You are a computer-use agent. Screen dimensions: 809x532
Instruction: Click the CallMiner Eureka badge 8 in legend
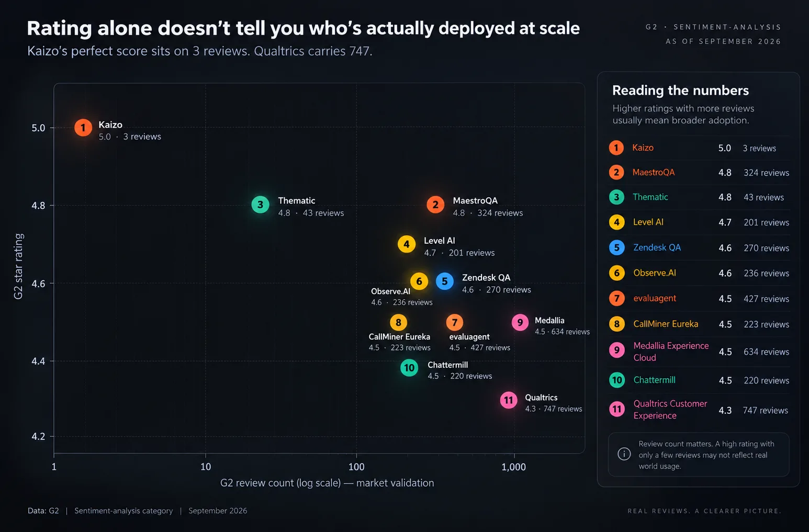[x=616, y=324]
